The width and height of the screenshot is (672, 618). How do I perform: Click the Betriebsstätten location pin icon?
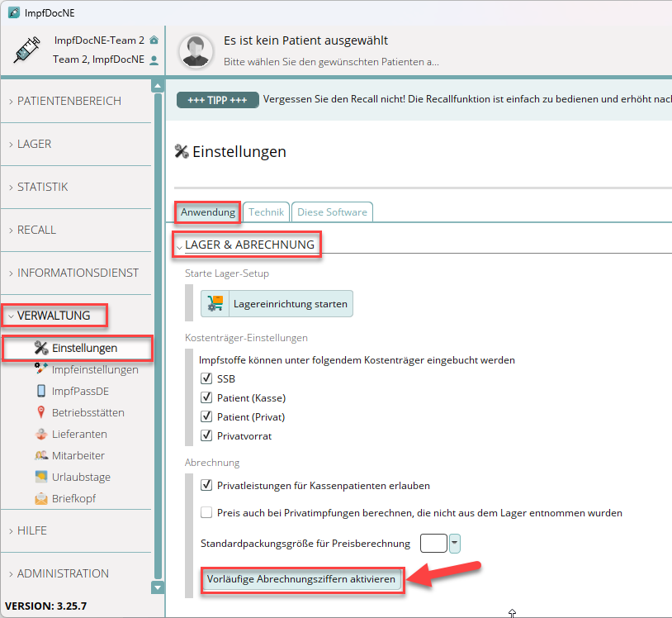pyautogui.click(x=40, y=412)
